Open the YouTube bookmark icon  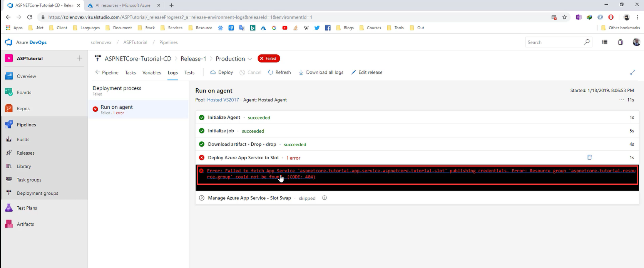(285, 28)
